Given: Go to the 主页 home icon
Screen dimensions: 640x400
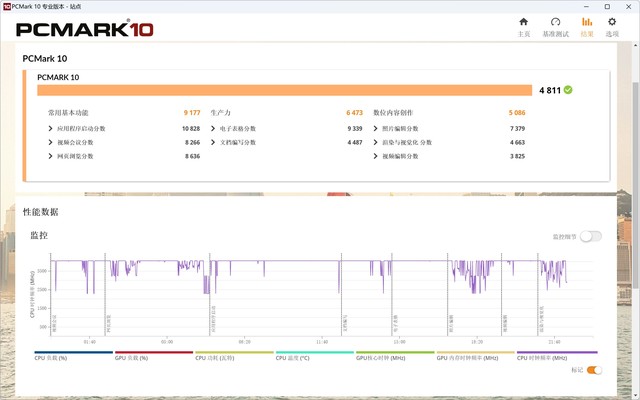Looking at the screenshot, I should (524, 22).
